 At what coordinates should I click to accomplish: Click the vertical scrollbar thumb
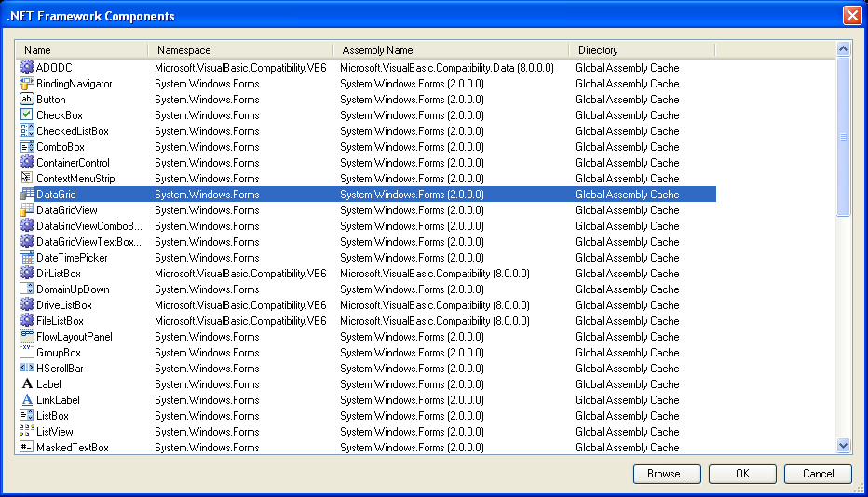point(843,137)
